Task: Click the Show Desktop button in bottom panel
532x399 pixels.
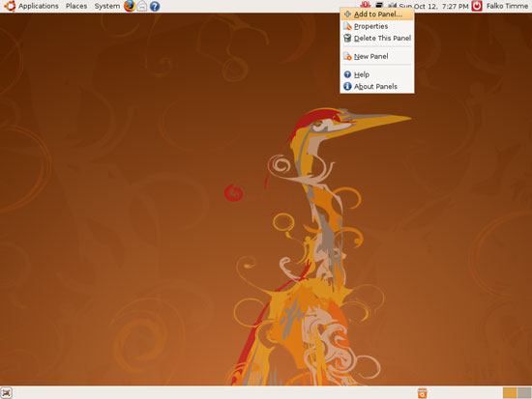Action: pyautogui.click(x=7, y=393)
